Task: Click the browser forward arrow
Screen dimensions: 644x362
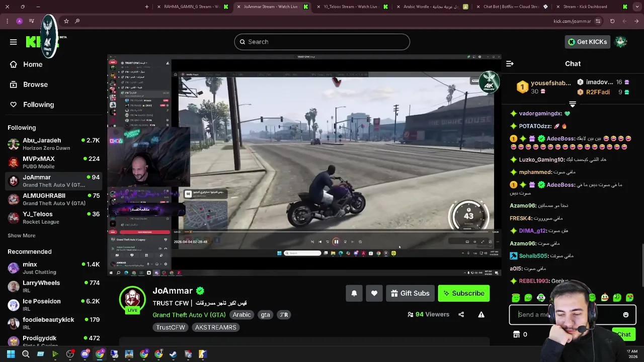Action: tap(624, 21)
